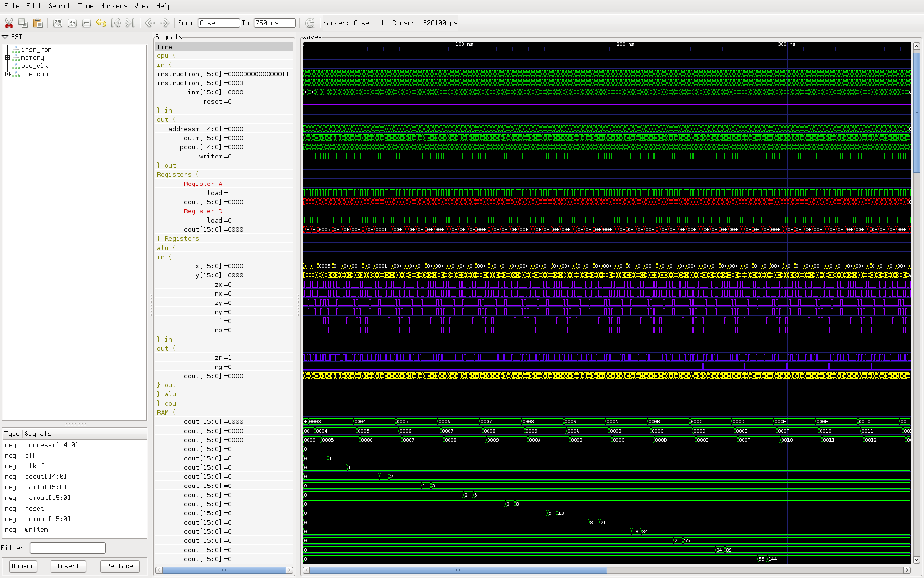This screenshot has height=578, width=924.
Task: Click the copy icon
Action: 23,23
